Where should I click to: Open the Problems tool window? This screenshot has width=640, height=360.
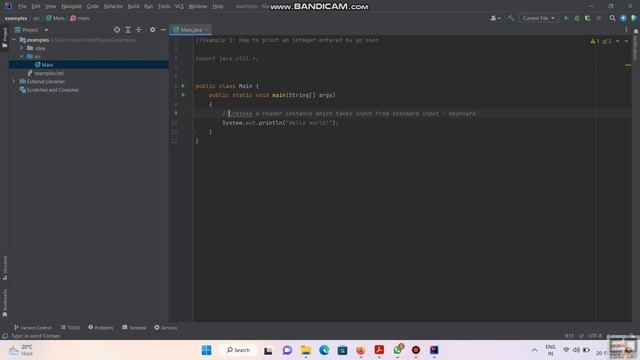[x=101, y=327]
